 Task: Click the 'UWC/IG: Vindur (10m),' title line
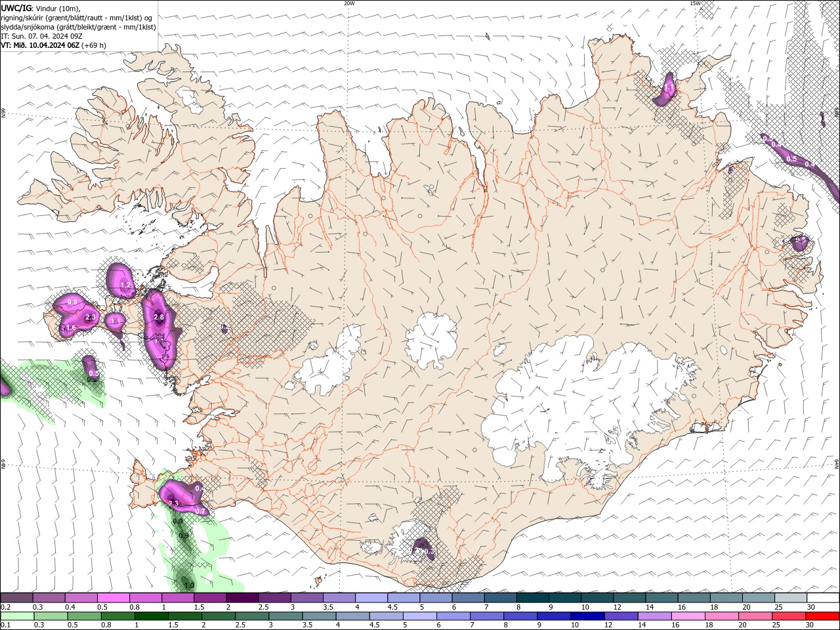pos(41,8)
